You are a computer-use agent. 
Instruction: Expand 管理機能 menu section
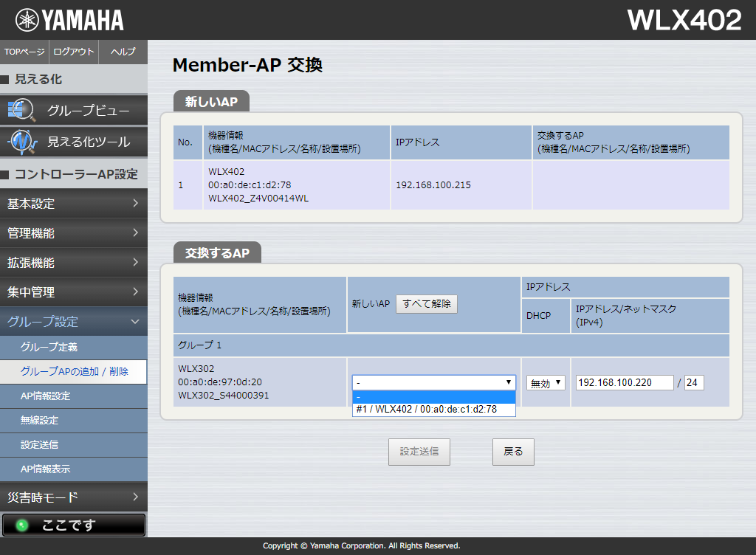tap(74, 233)
